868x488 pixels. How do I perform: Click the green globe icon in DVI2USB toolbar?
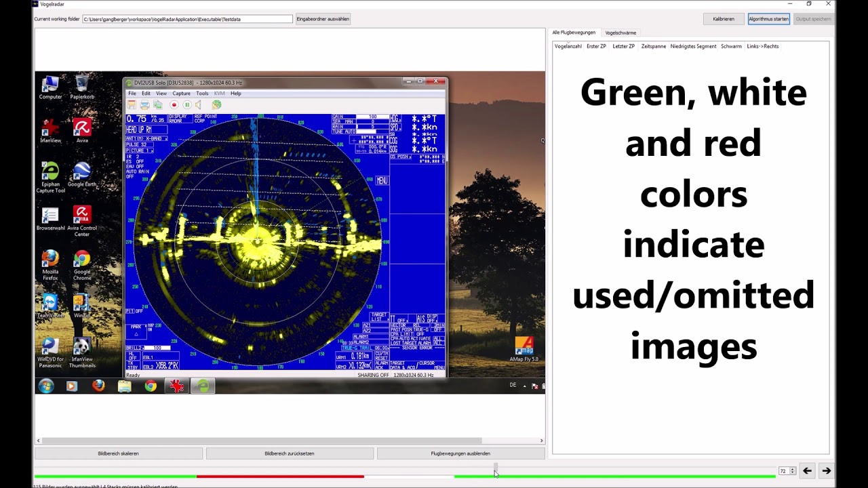(216, 105)
